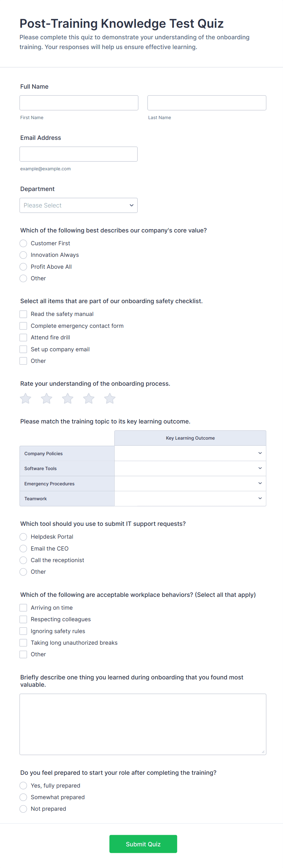Give a five-star understanding rating

[110, 398]
